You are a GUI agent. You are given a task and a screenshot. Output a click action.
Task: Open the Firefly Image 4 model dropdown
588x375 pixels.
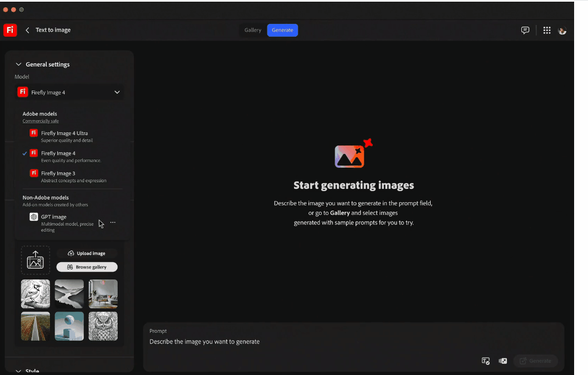click(x=70, y=92)
